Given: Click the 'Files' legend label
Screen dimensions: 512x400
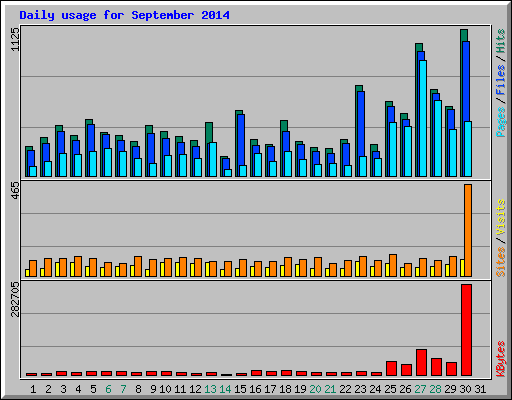Looking at the screenshot, I should point(501,79).
